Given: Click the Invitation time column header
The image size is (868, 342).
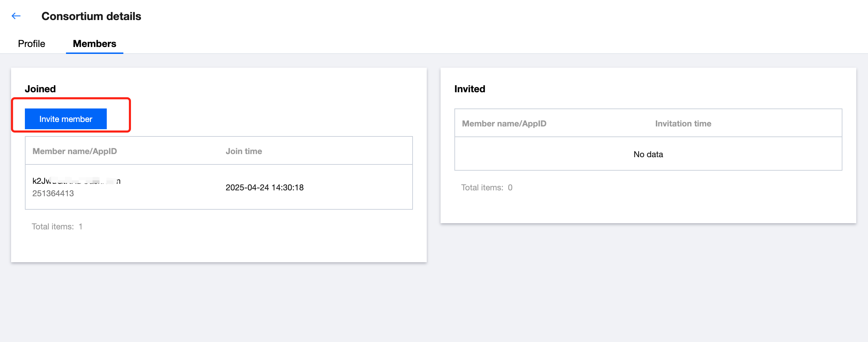Looking at the screenshot, I should point(683,124).
